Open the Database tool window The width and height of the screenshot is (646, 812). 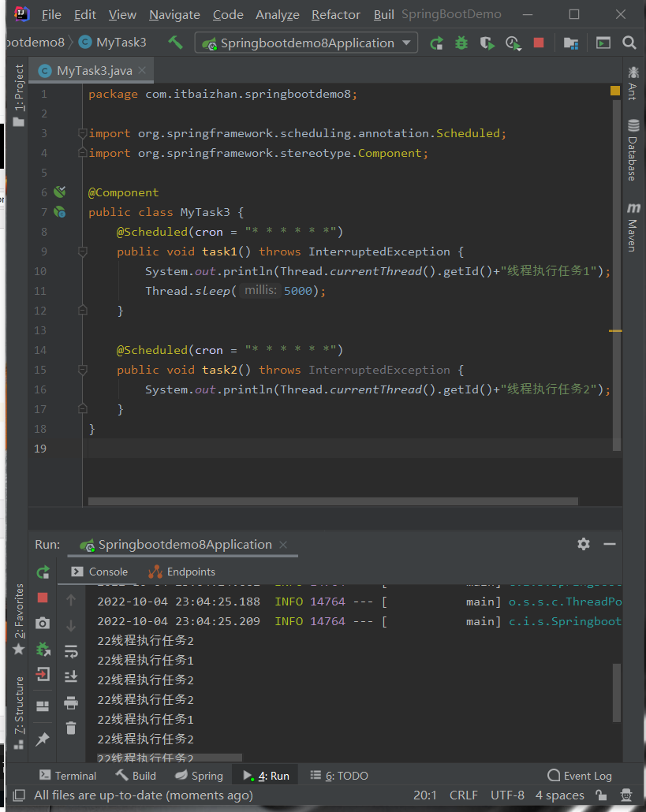coord(633,150)
